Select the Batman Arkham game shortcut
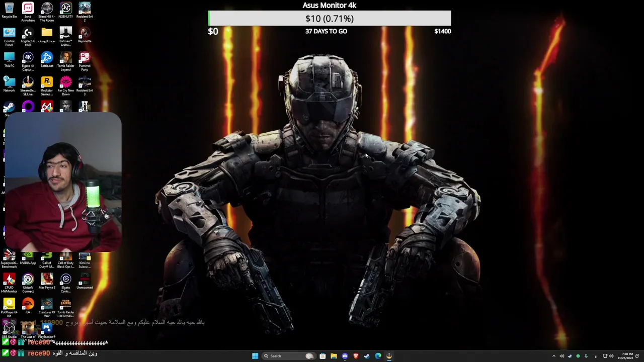The width and height of the screenshot is (644, 362). click(65, 37)
